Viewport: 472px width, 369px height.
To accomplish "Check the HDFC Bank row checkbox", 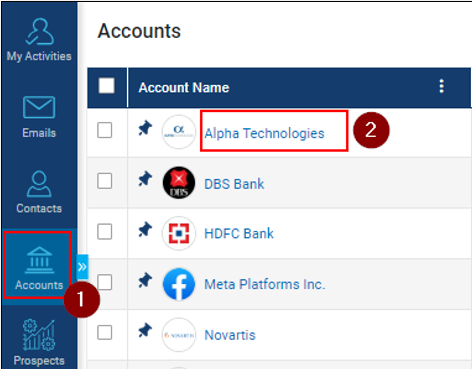I will [105, 232].
